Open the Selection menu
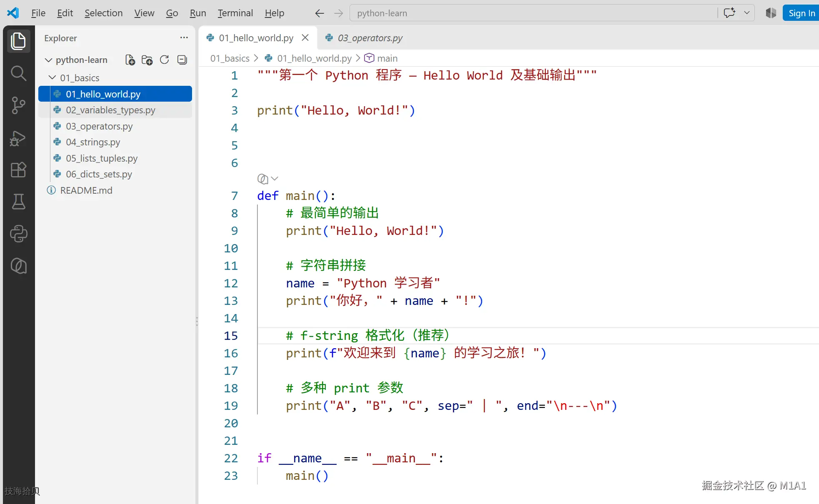The width and height of the screenshot is (819, 504). [103, 13]
